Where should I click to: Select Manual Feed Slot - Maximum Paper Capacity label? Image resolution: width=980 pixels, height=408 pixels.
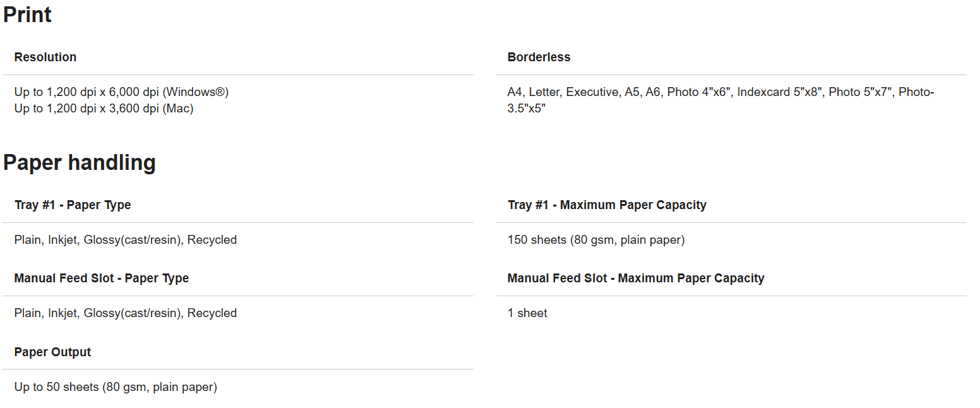coord(636,278)
